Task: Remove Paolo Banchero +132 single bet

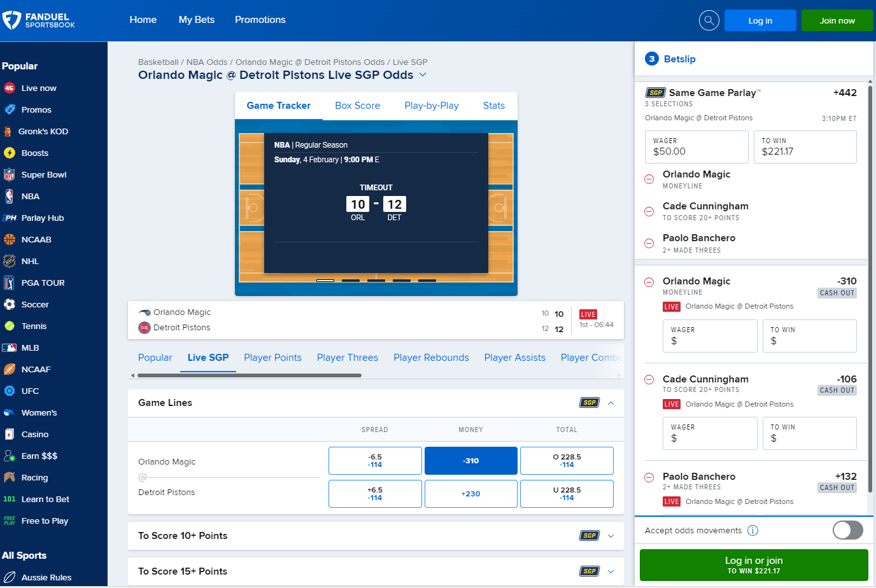Action: click(649, 477)
